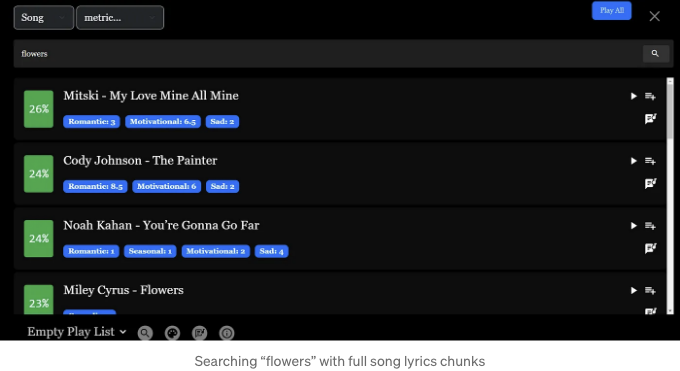Image resolution: width=680 pixels, height=371 pixels.
Task: Expand the Song dropdown
Action: coord(44,18)
